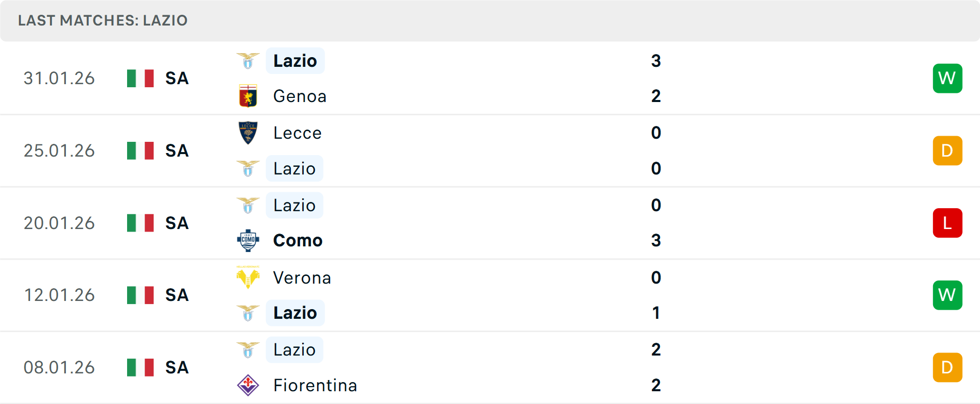
Task: Open the SA league label on the Lecce row
Action: [176, 150]
